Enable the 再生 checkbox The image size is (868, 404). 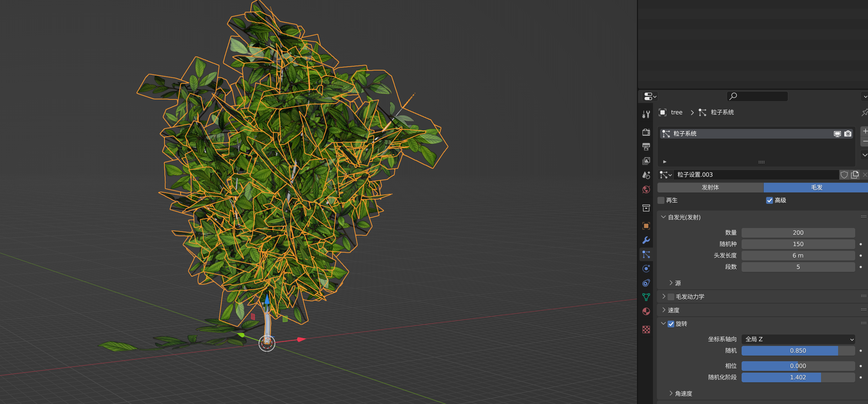pos(661,200)
